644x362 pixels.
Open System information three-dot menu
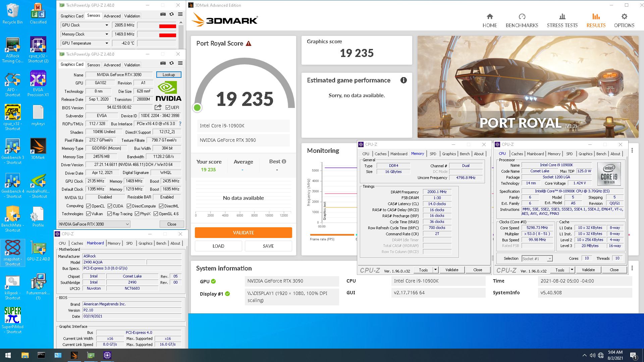point(632,268)
